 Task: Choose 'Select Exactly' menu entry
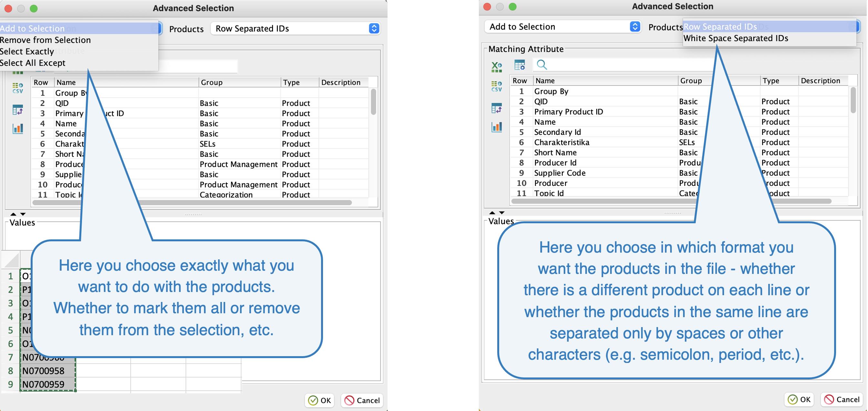[x=79, y=51]
